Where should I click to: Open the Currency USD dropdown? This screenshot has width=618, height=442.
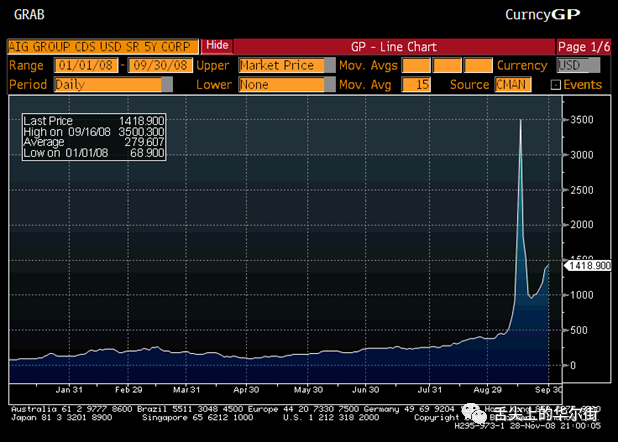[578, 65]
